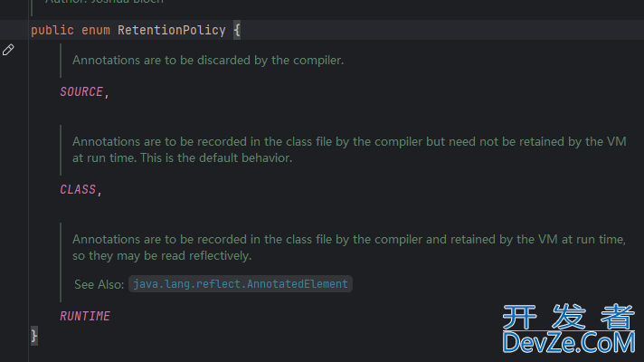The image size is (644, 362).
Task: Select the SOURCE enum constant
Action: point(81,91)
